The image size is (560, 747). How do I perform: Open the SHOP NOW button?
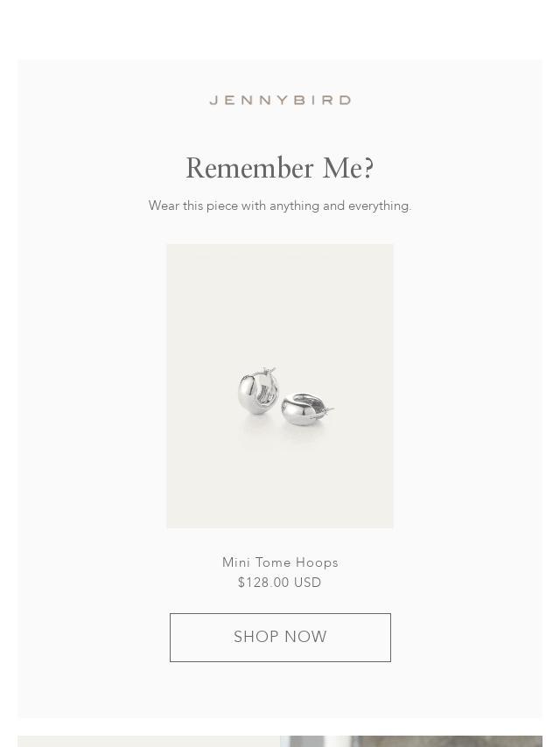click(280, 638)
